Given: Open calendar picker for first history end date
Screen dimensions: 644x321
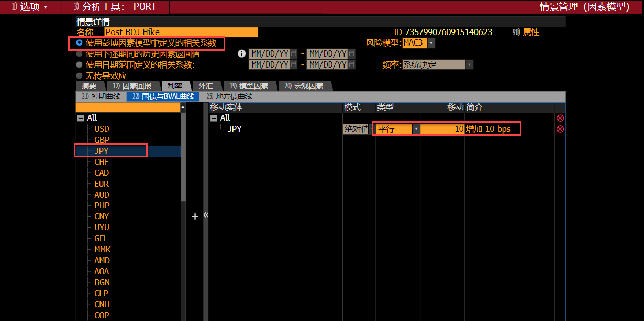Looking at the screenshot, I should (x=352, y=53).
